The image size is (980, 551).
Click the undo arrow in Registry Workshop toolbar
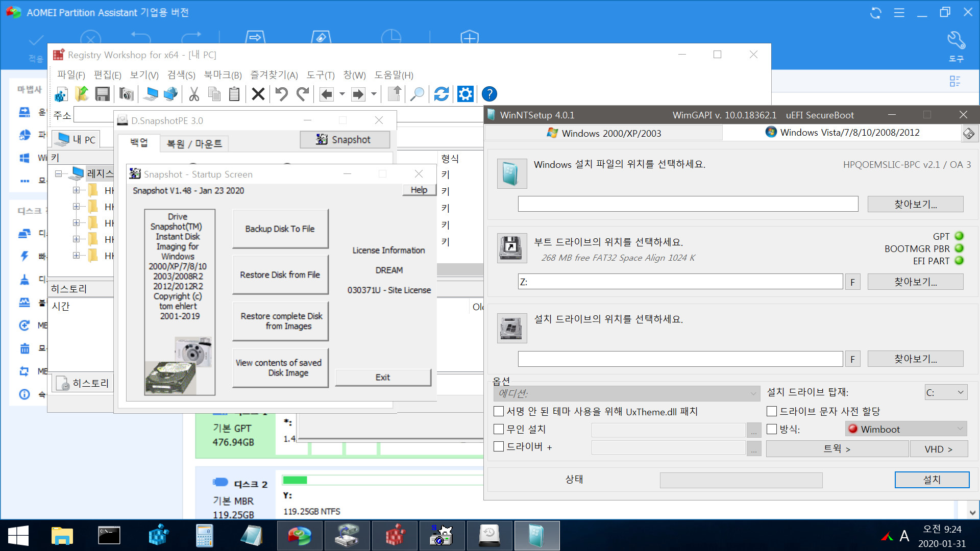[x=282, y=94]
